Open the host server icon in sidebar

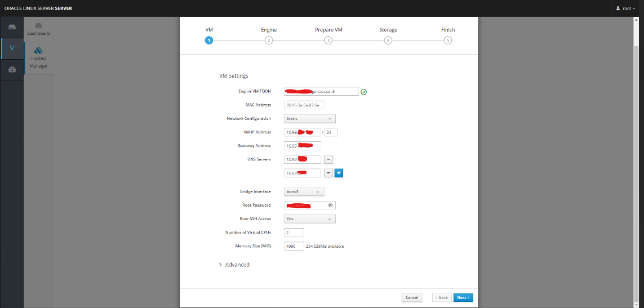[12, 28]
